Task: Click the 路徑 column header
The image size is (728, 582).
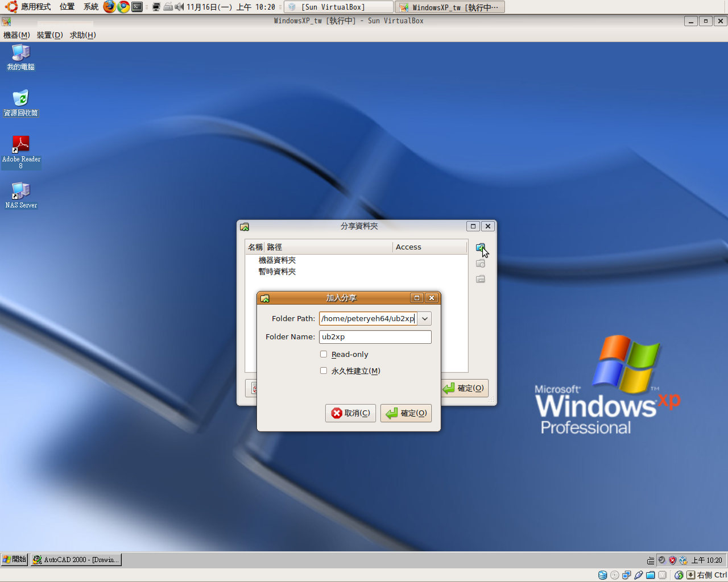Action: [x=329, y=247]
